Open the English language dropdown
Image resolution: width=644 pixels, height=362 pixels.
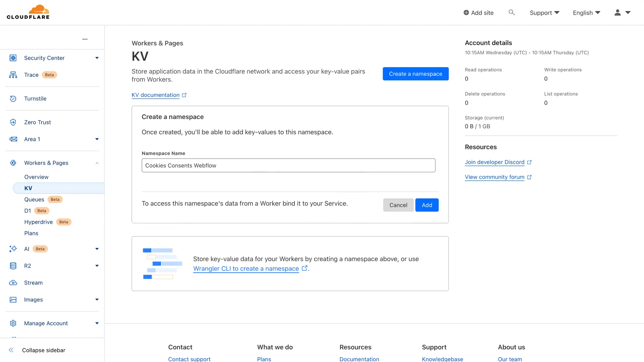[x=586, y=13]
